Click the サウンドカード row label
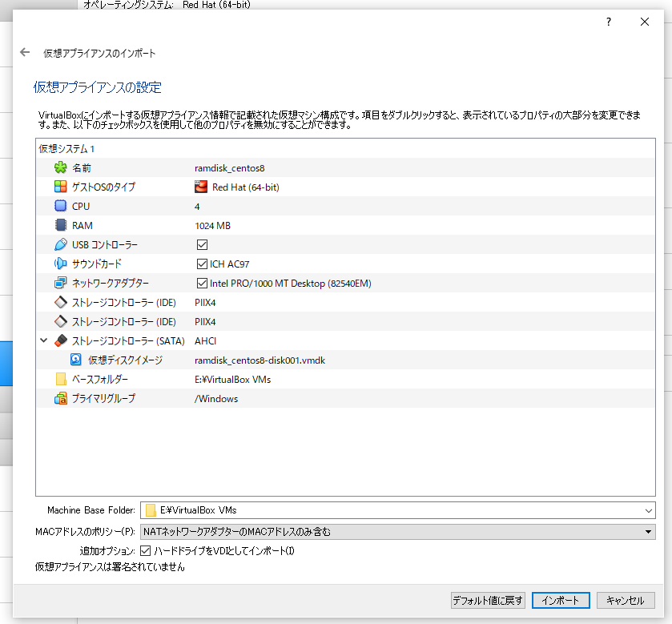This screenshot has height=624, width=672. (97, 264)
